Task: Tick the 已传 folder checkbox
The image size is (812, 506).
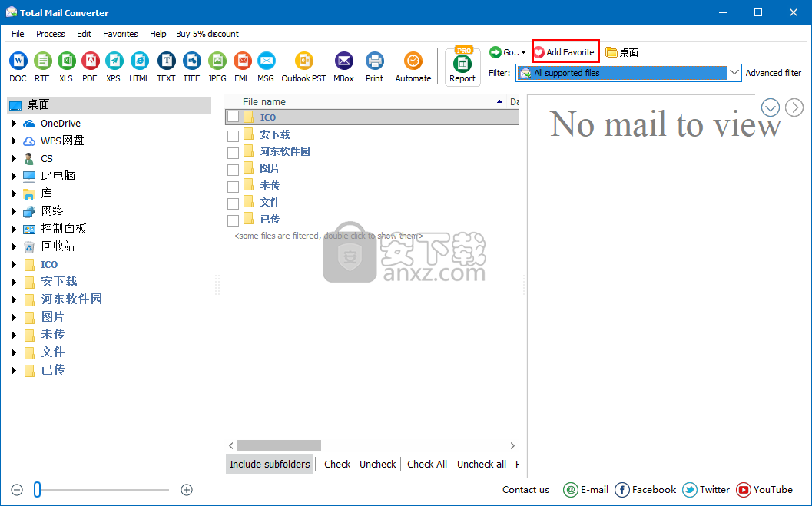Action: [x=233, y=220]
